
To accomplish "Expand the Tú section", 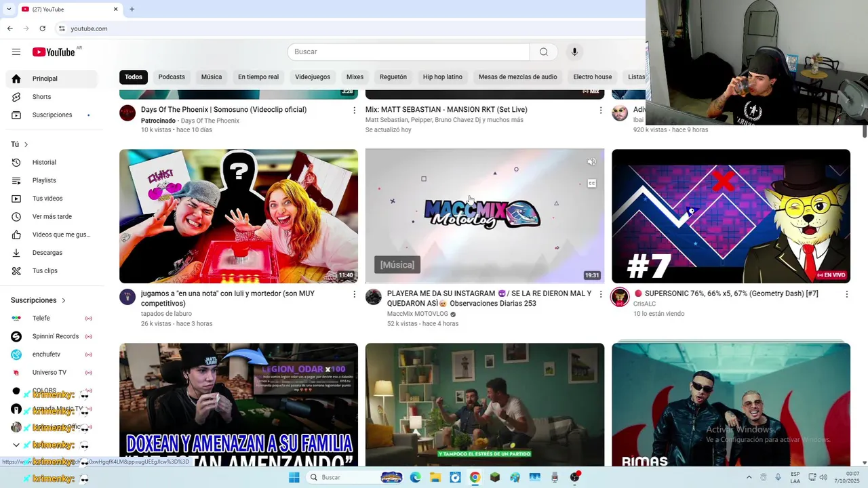I will (20, 144).
